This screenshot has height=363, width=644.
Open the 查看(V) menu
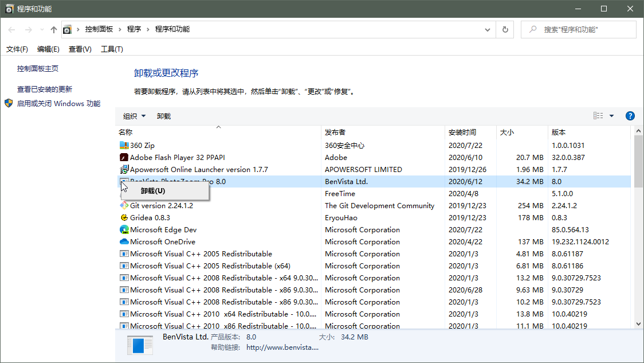(x=80, y=49)
